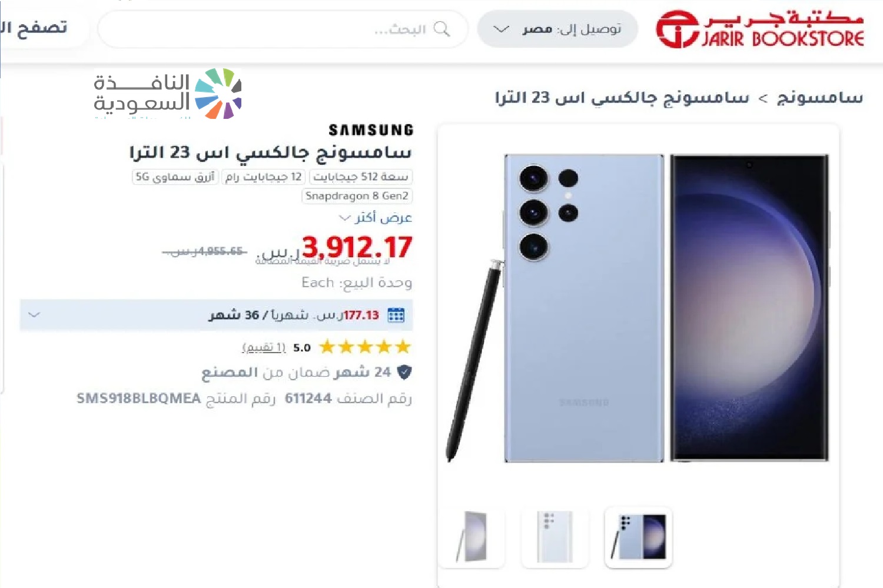Image resolution: width=883 pixels, height=588 pixels.
Task: Click the five-star rating stars
Action: 365,347
